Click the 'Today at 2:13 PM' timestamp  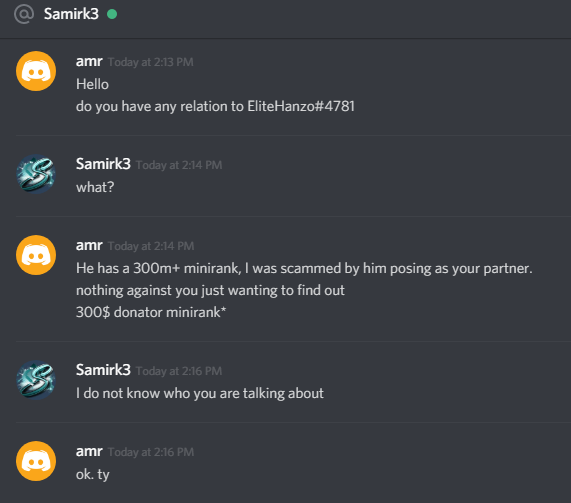point(150,62)
